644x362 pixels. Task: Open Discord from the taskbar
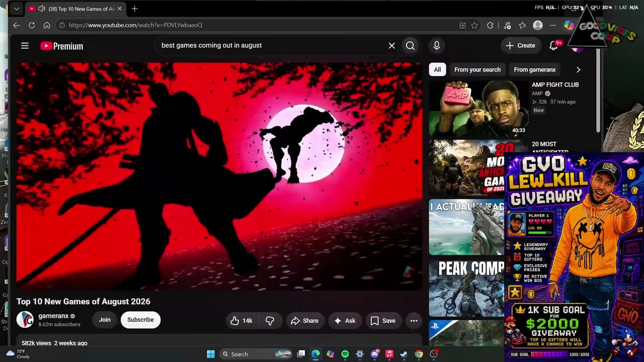tap(375, 354)
